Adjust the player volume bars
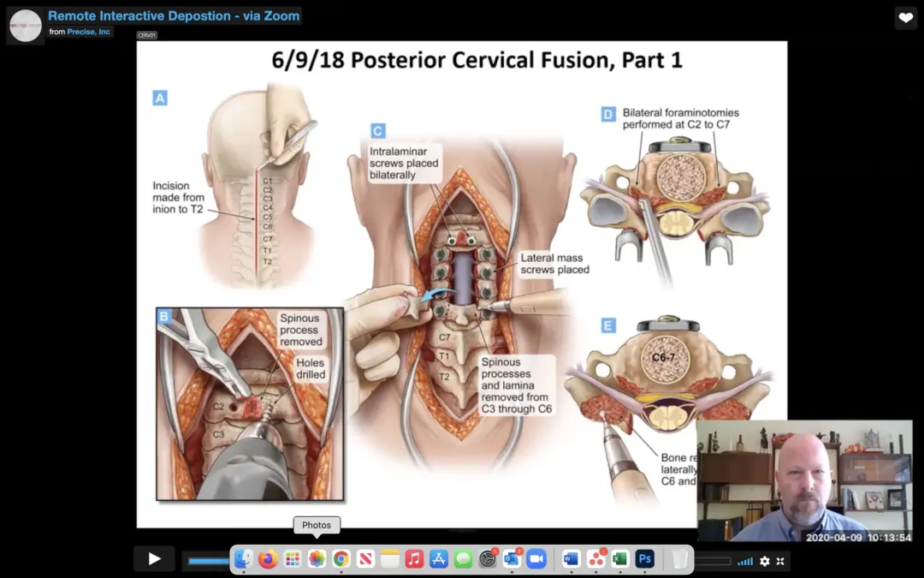This screenshot has height=578, width=924. pos(745,562)
